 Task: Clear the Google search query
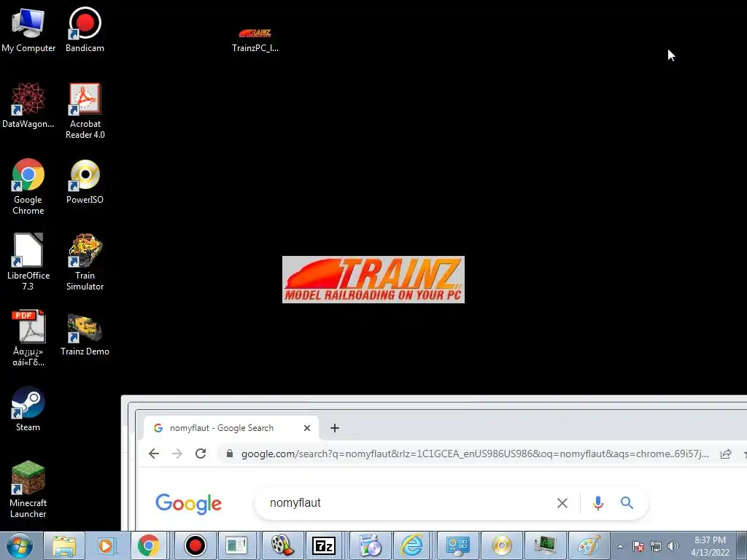pos(562,503)
